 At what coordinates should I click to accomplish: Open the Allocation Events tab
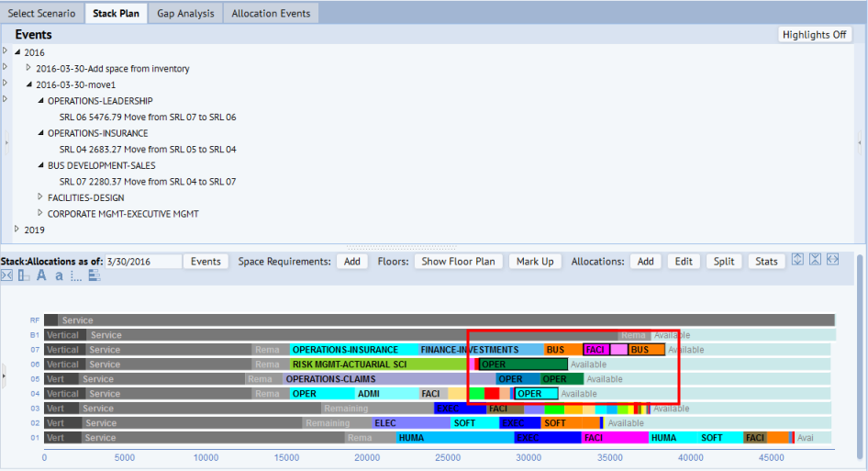[x=271, y=13]
